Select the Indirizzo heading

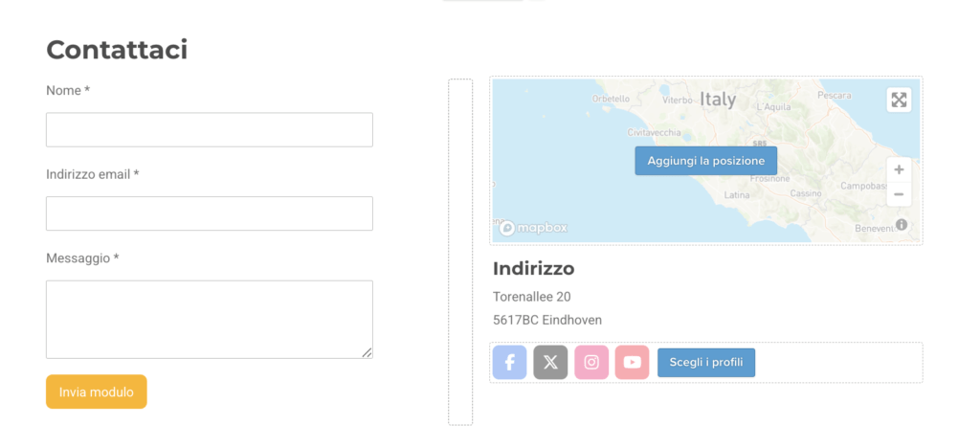point(533,268)
